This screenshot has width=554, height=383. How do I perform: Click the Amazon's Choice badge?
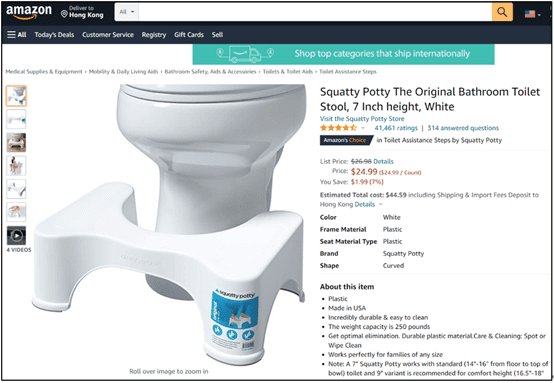pyautogui.click(x=346, y=140)
